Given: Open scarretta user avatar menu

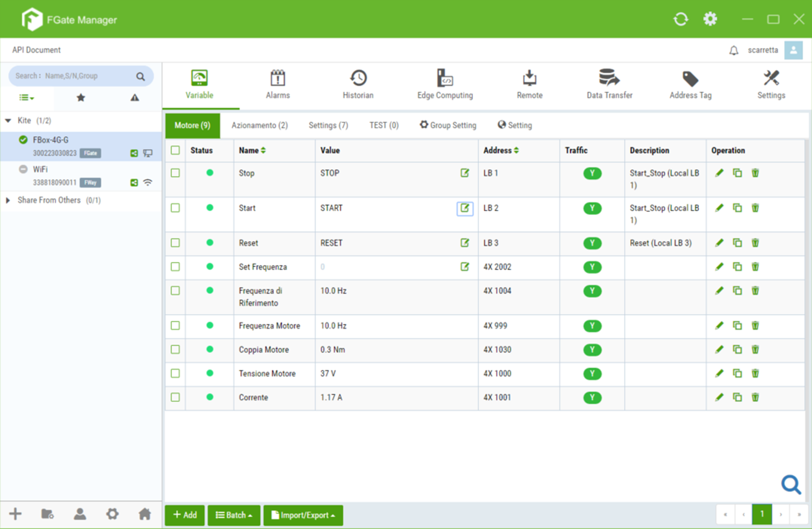Looking at the screenshot, I should [x=793, y=50].
